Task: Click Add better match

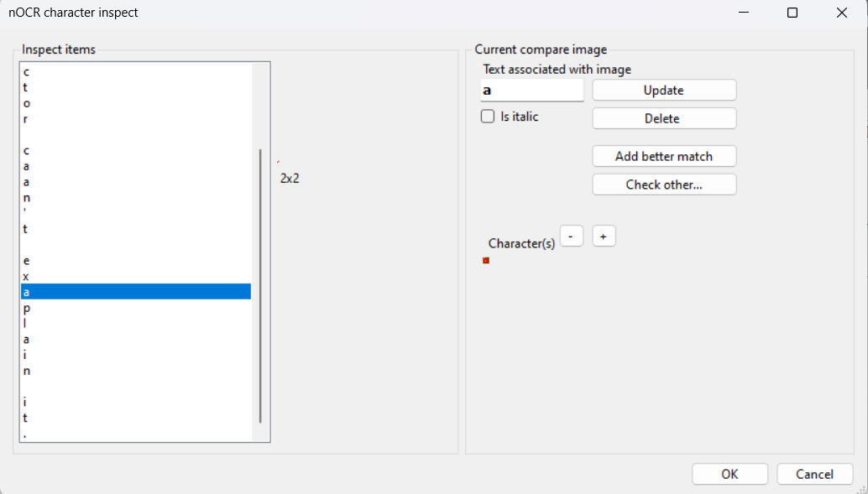Action: click(x=664, y=156)
